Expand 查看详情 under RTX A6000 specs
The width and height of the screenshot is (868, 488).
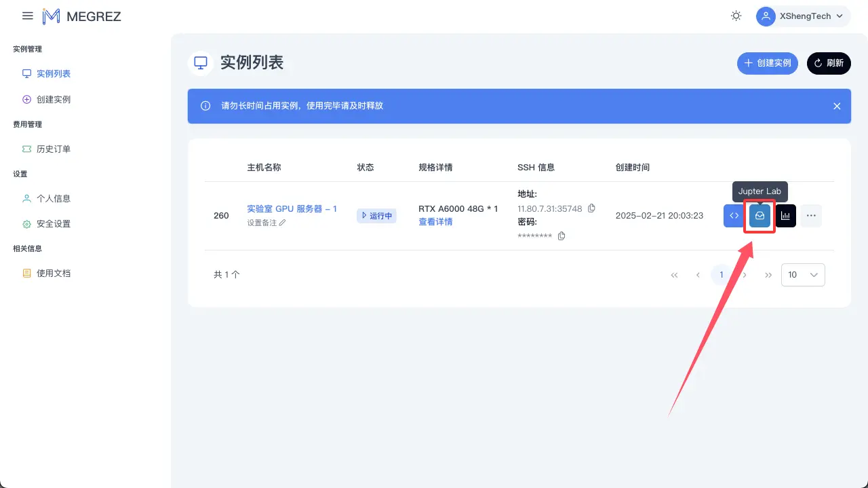[x=435, y=221]
